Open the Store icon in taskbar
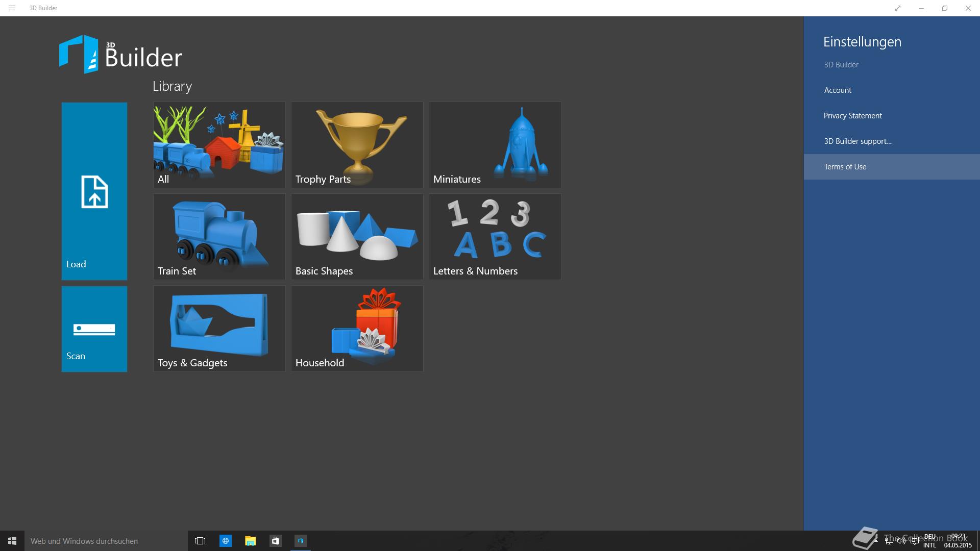The width and height of the screenshot is (980, 551). pyautogui.click(x=275, y=541)
